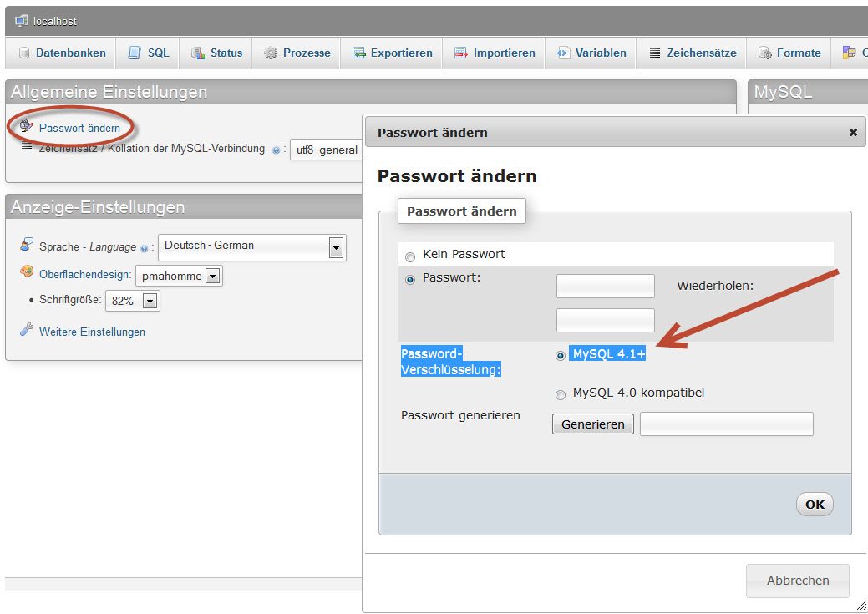Open Weitere Einstellungen link
This screenshot has height=614, width=868.
click(93, 332)
